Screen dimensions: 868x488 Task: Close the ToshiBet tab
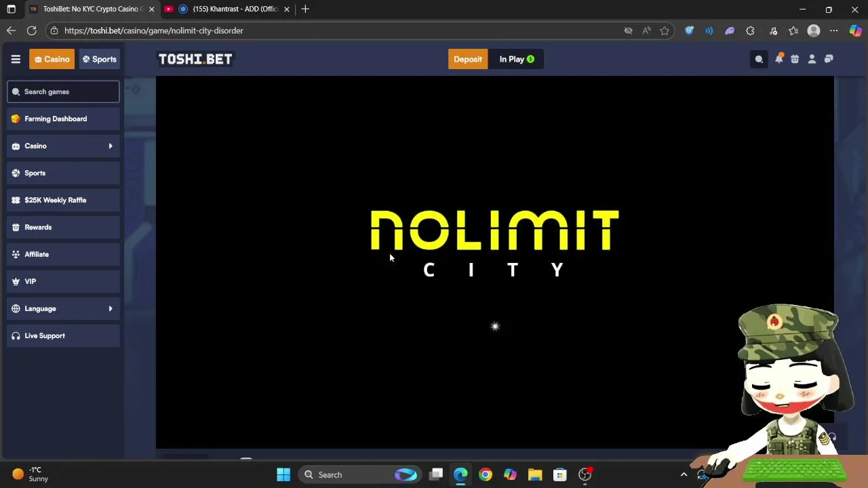(151, 9)
